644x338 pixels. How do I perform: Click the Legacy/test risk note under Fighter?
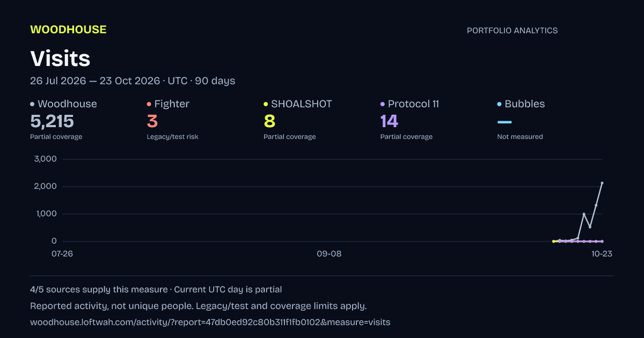tap(173, 137)
